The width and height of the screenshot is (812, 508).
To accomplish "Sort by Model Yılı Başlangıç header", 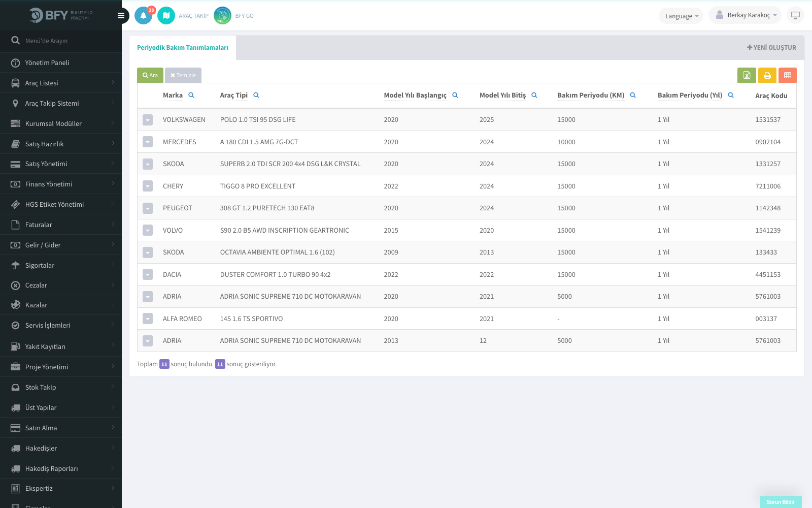I will pos(415,96).
